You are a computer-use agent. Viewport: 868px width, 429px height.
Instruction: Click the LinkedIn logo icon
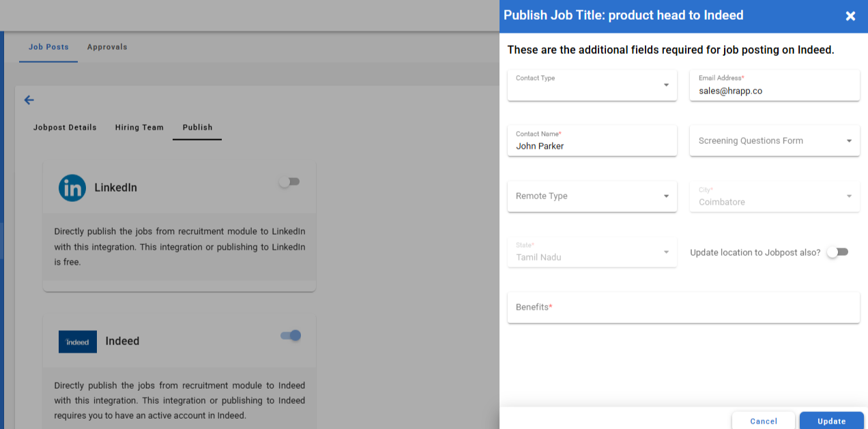[72, 188]
